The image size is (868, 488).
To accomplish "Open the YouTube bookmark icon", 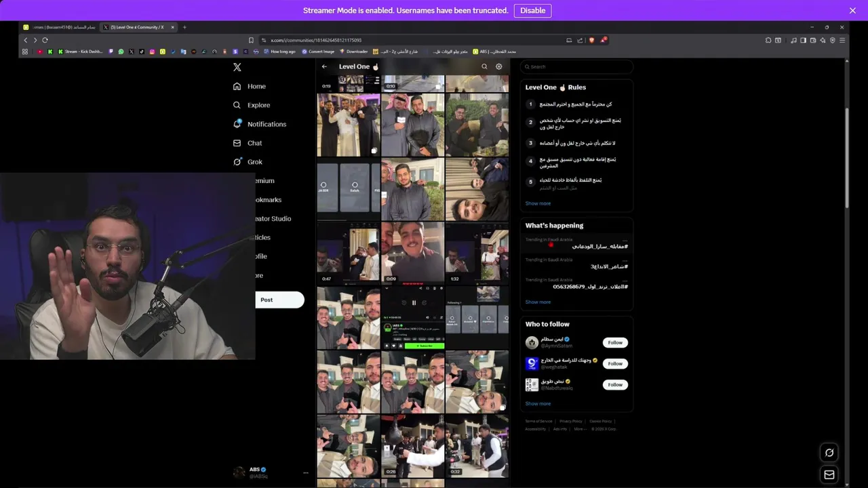I will [39, 52].
